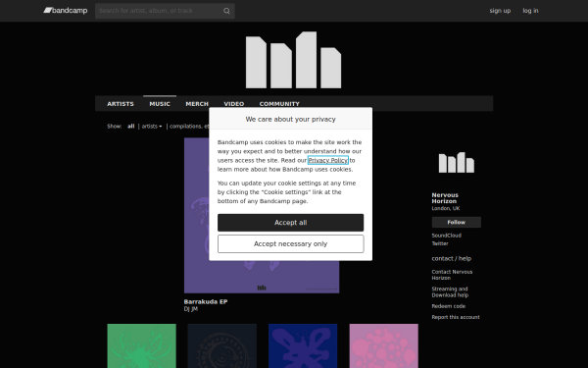Click the DJ JM artist name
Screen dimensions: 588x368
click(191, 309)
